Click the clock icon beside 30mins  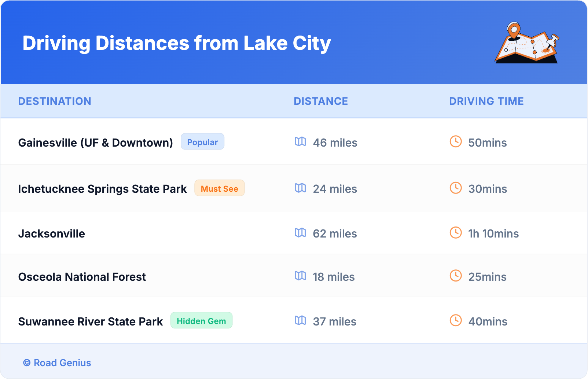[x=456, y=188]
